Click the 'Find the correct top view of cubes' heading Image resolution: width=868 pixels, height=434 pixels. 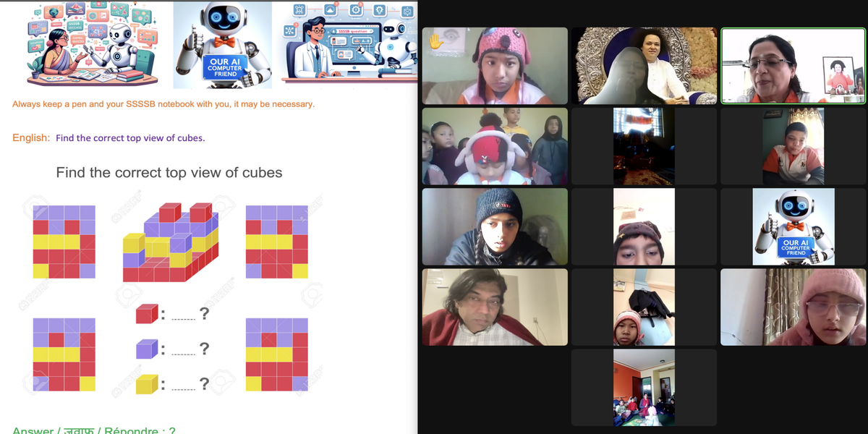pos(169,173)
